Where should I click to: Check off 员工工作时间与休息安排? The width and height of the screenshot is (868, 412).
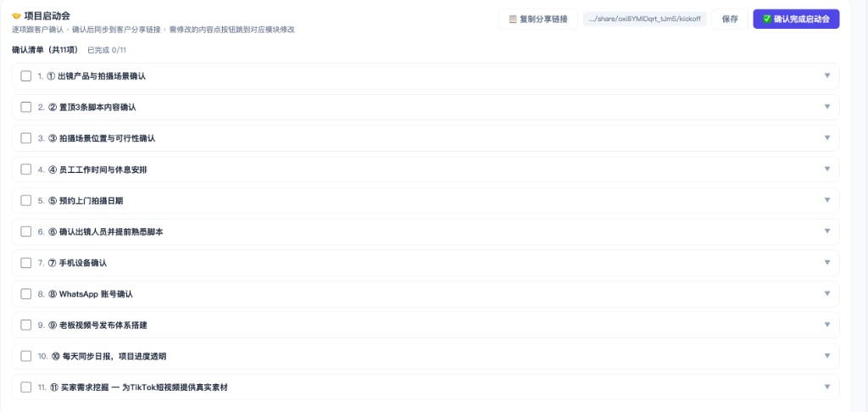pos(26,170)
